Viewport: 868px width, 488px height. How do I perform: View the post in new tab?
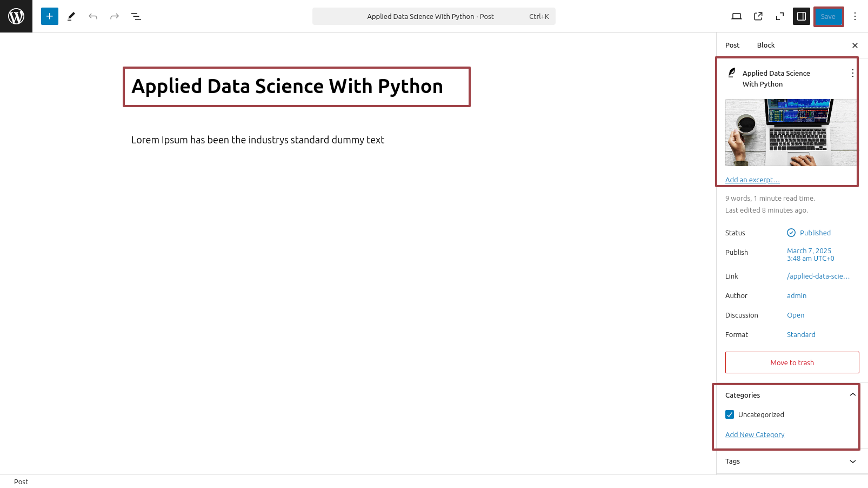758,16
